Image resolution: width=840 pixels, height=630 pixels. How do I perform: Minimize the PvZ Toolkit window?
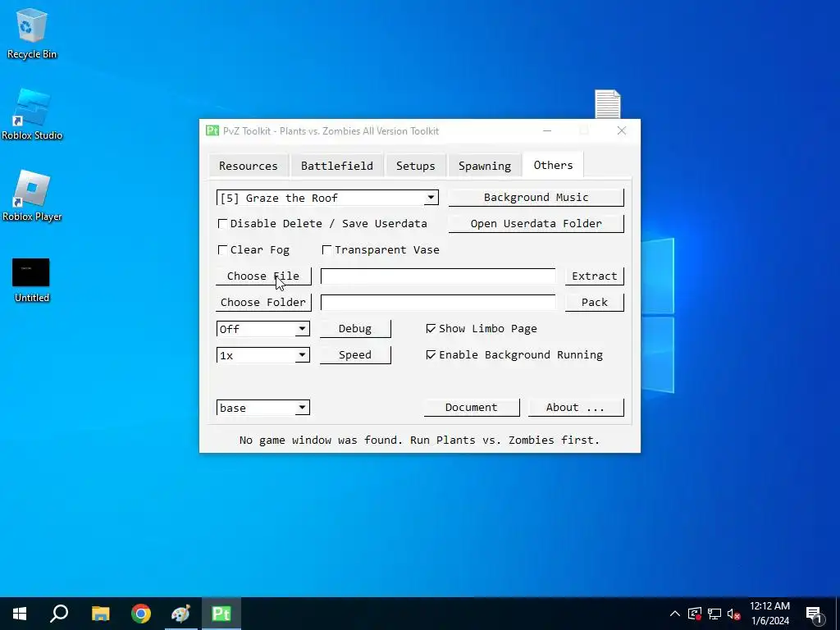click(x=547, y=130)
